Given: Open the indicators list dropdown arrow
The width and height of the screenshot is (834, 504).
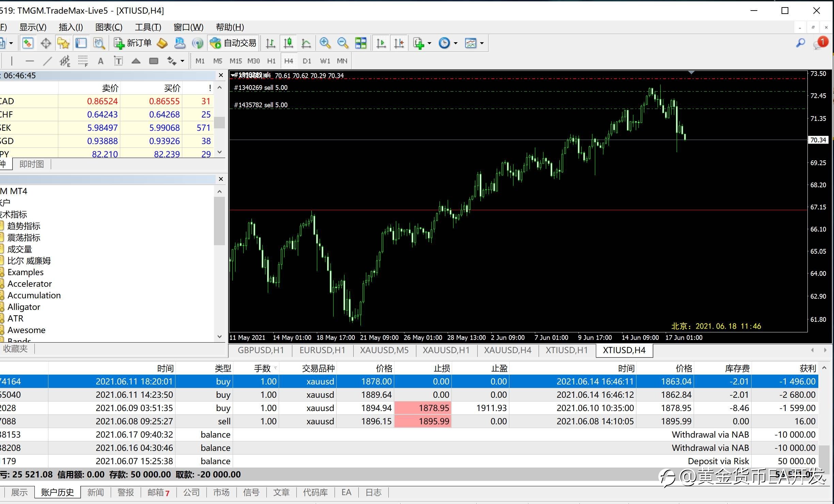Looking at the screenshot, I should [429, 43].
